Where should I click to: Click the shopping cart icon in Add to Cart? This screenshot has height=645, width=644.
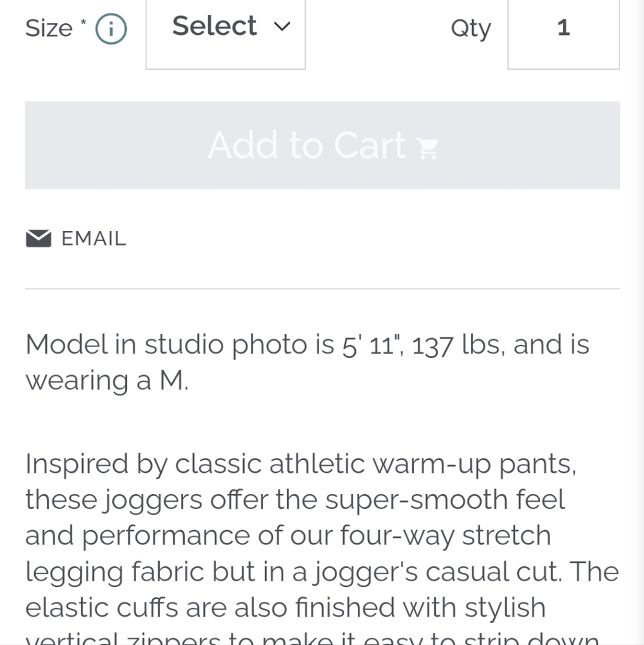tap(426, 148)
